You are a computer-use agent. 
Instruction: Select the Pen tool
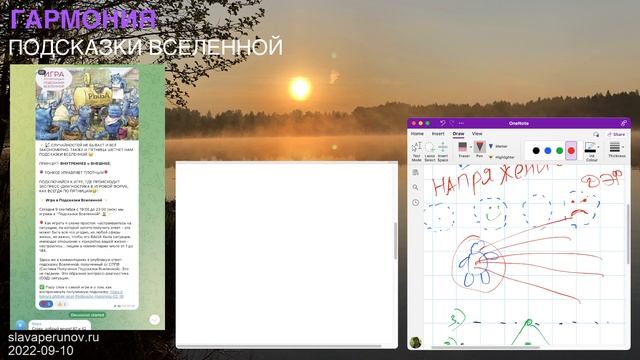480,150
